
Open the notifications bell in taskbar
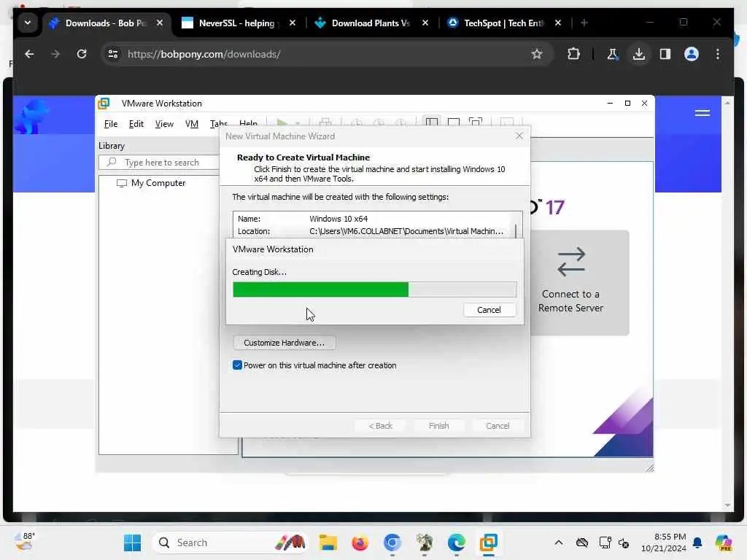[697, 542]
